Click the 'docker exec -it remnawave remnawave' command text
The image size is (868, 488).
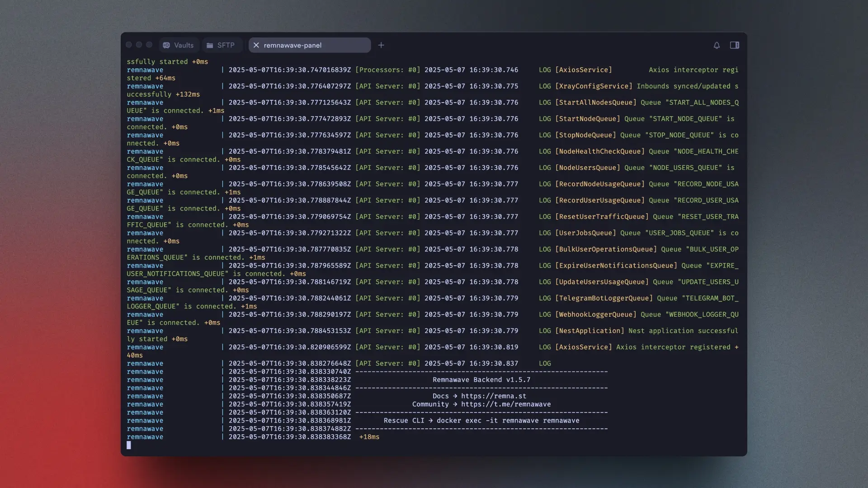click(508, 421)
